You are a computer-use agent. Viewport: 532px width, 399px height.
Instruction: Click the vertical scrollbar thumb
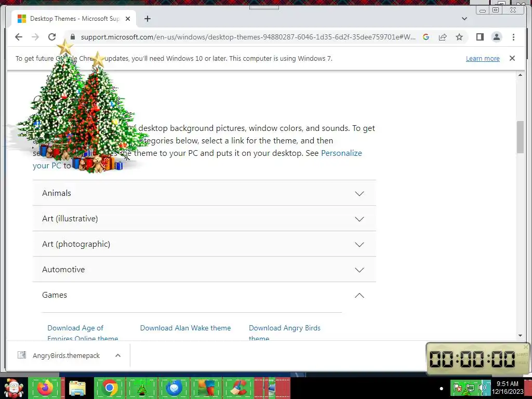pyautogui.click(x=520, y=137)
